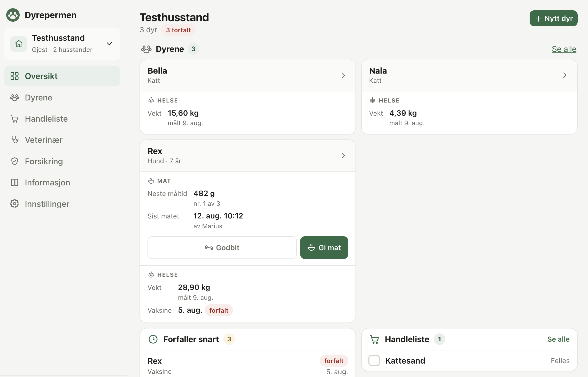588x377 pixels.
Task: Open Bella's details via the chevron
Action: coord(343,75)
